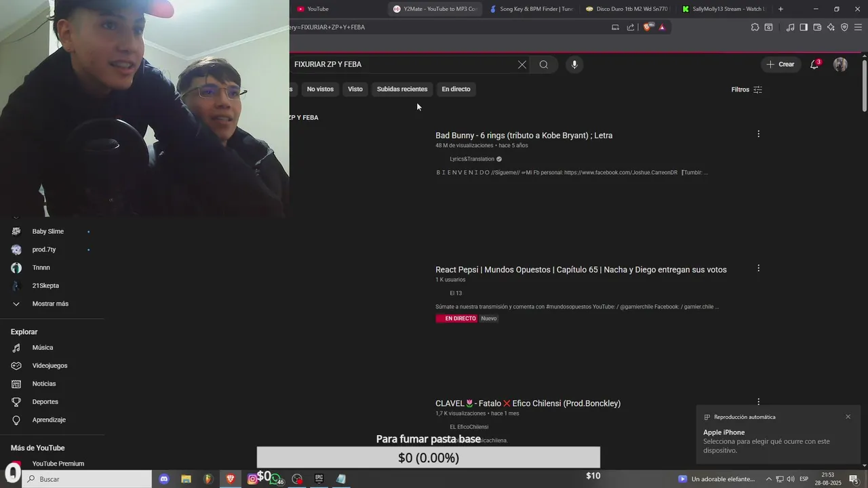This screenshot has height=488, width=868.
Task: Open the El 13 channel
Action: (x=456, y=293)
